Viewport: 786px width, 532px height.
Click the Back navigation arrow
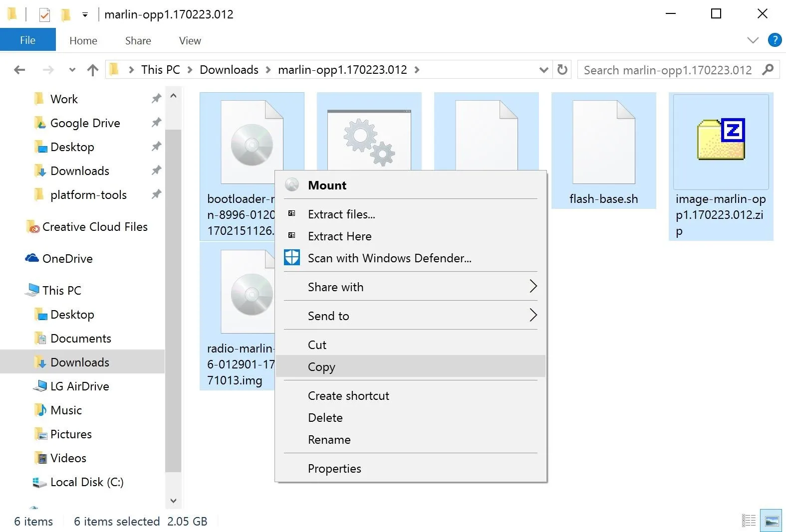(x=19, y=70)
